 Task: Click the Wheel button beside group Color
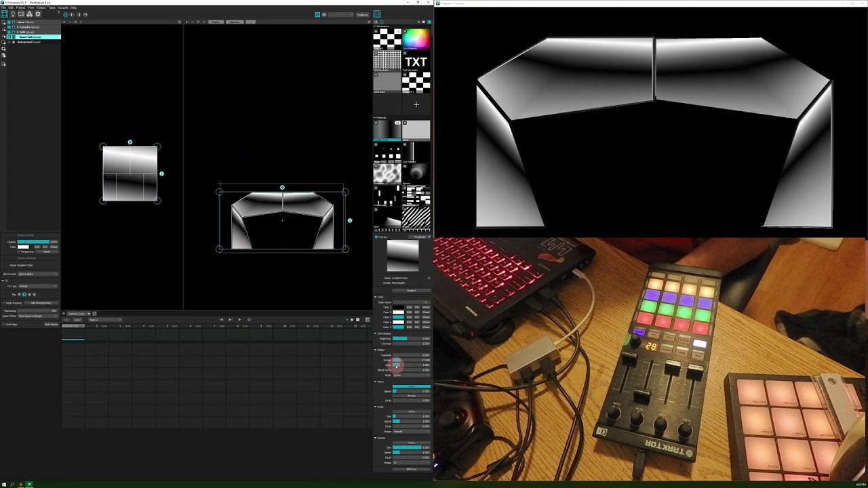click(x=54, y=247)
